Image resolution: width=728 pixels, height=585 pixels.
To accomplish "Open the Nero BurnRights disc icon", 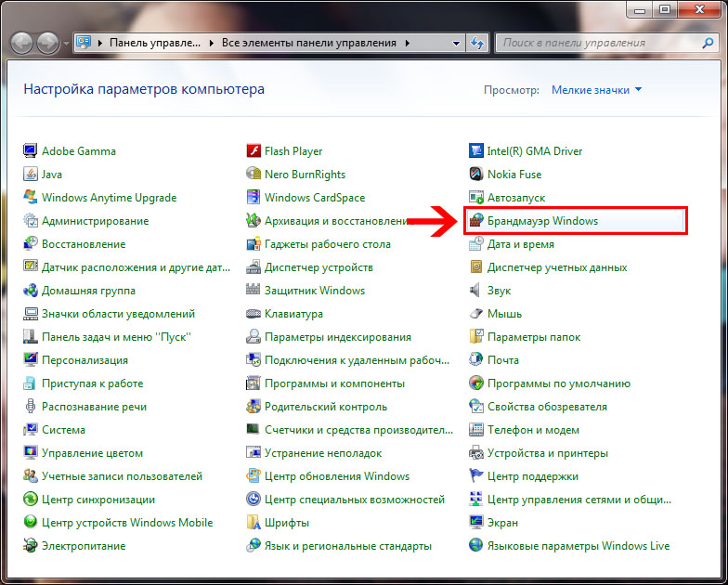I will [x=253, y=175].
